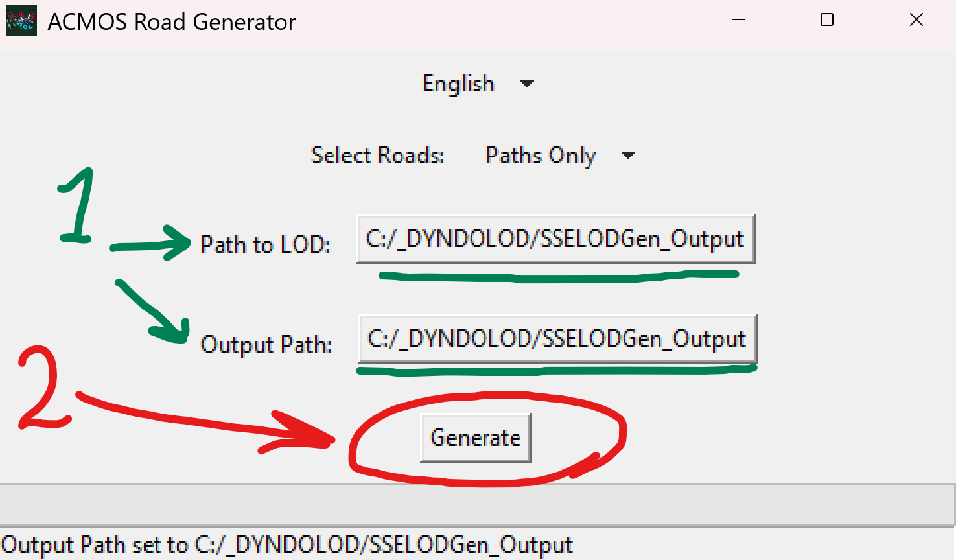Hit the Generate button
956x560 pixels.
pyautogui.click(x=476, y=438)
